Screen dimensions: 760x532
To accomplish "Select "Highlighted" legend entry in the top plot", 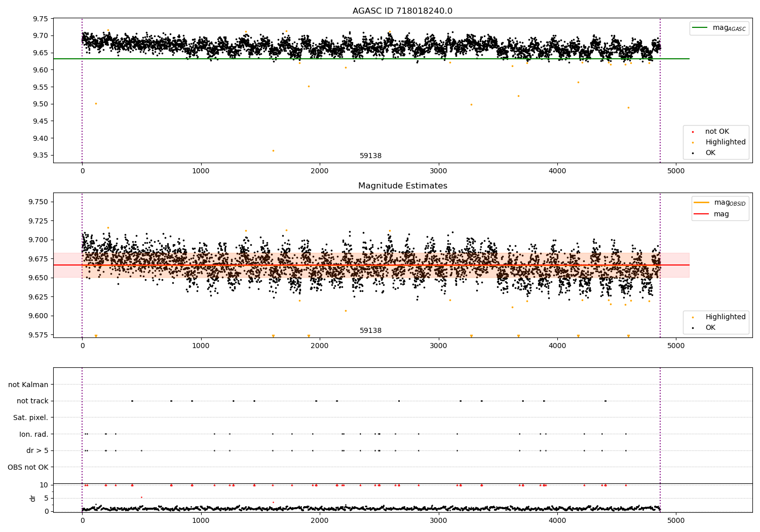I will pyautogui.click(x=726, y=142).
